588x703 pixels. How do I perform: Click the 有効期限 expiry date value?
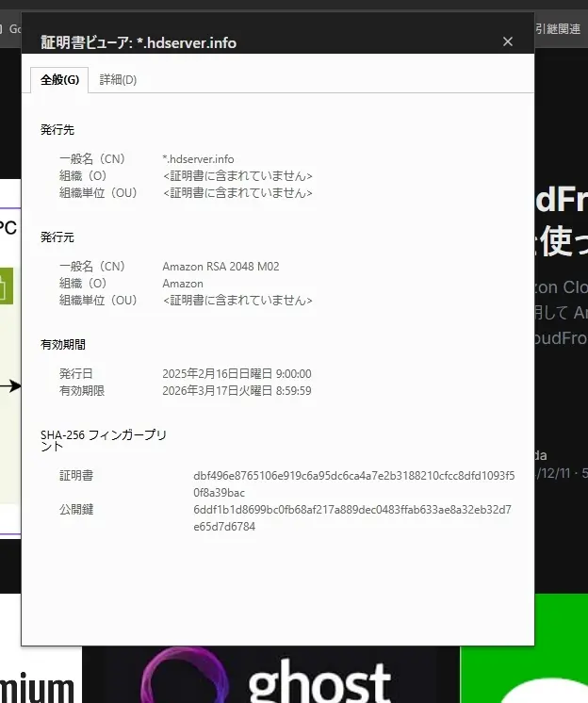(237, 390)
